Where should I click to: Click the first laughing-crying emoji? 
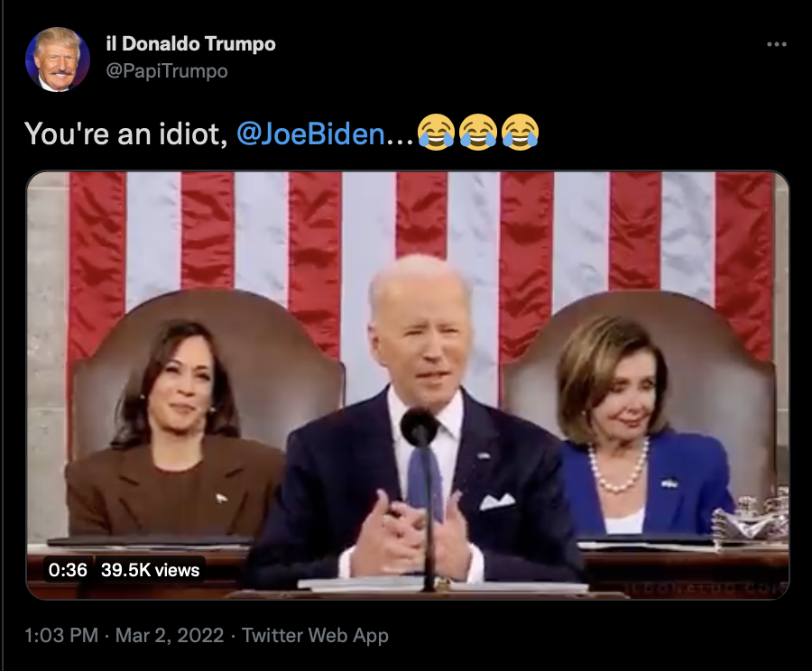click(436, 133)
